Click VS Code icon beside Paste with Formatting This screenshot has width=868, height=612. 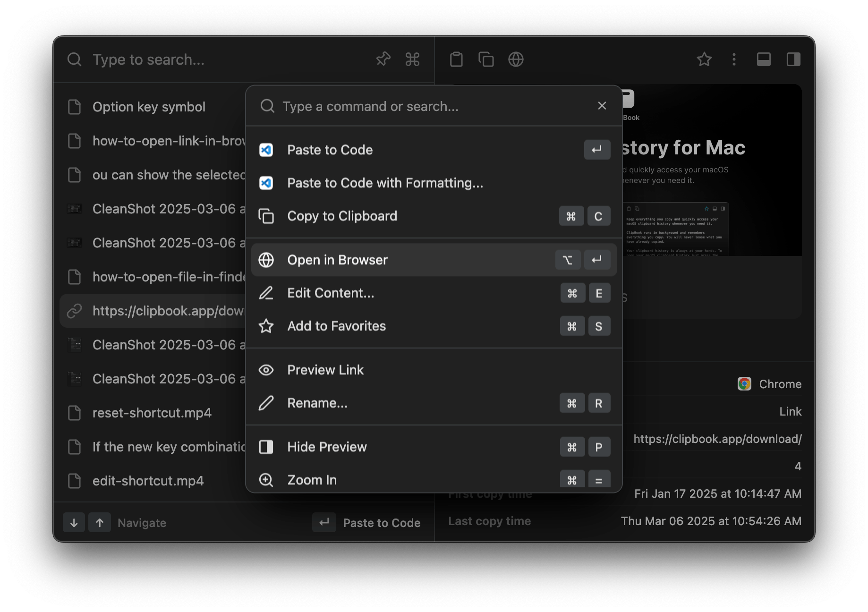click(x=266, y=183)
